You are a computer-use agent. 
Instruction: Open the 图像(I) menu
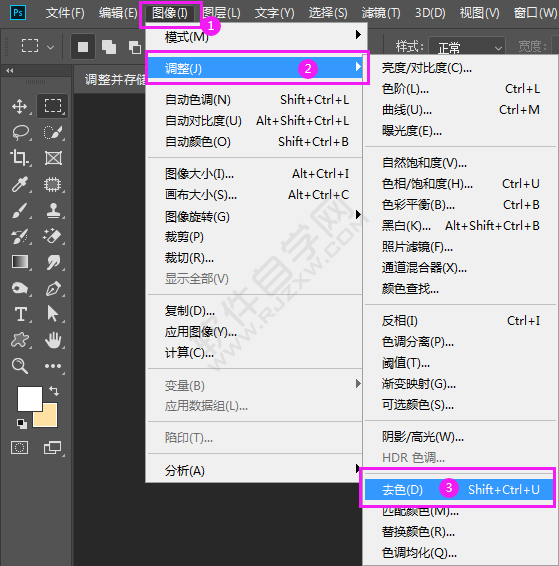coord(170,14)
